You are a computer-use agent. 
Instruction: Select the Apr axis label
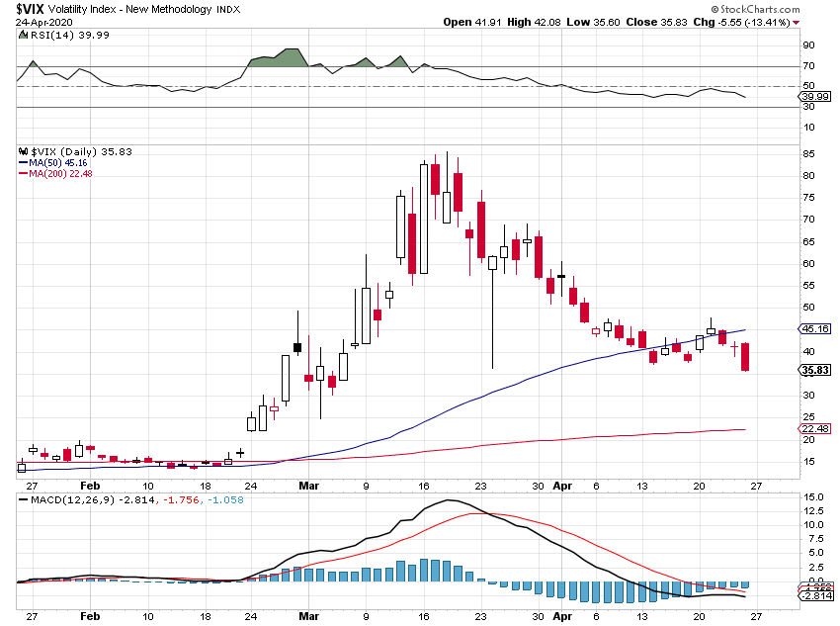point(562,487)
